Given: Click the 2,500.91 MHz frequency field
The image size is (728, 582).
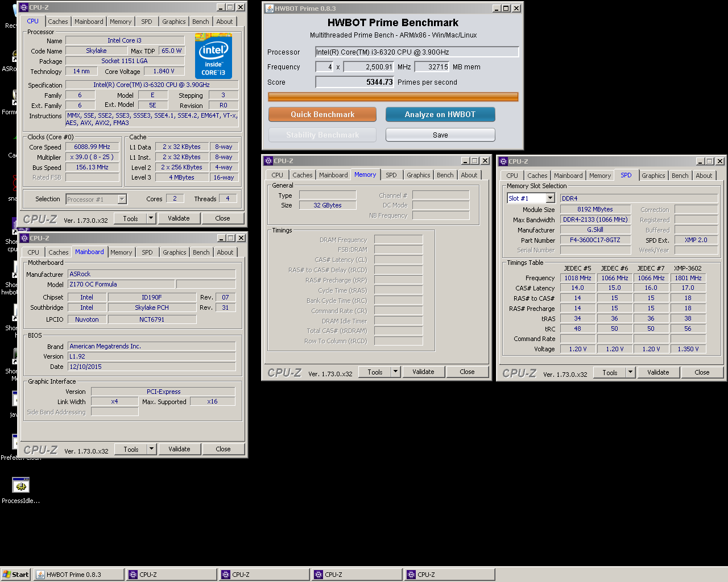Looking at the screenshot, I should tap(369, 66).
